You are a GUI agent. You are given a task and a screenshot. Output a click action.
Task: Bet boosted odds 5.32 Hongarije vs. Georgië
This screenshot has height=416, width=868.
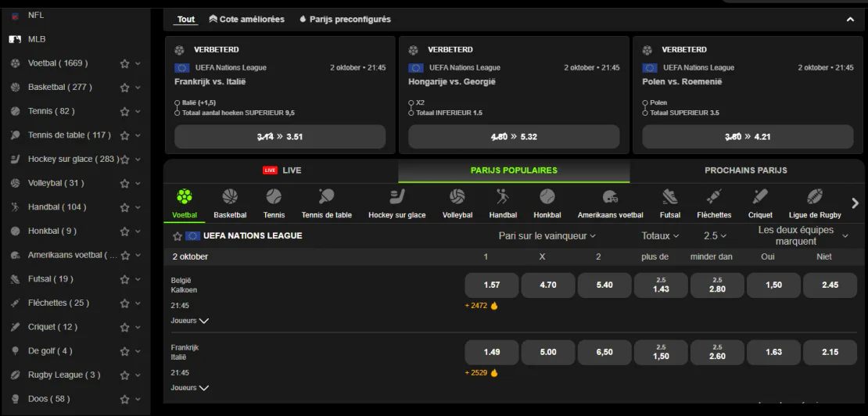click(514, 137)
